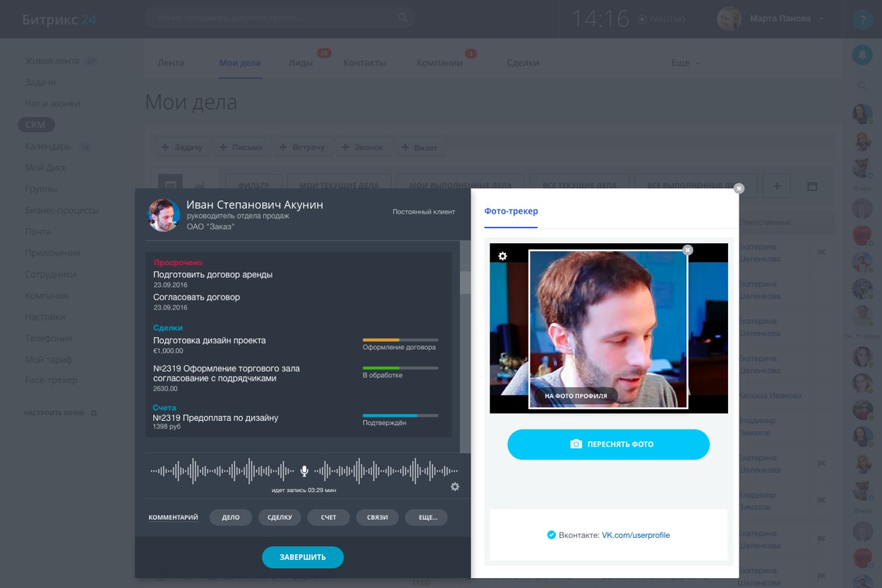Close the Фото-трекер side panel
Screen dimensions: 882x588
(x=739, y=188)
